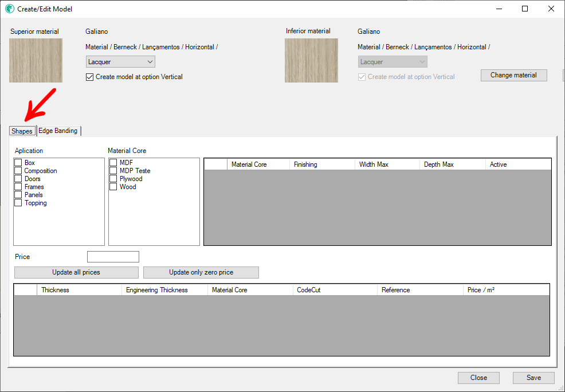Toggle Create model at option Vertical checkbox

click(x=90, y=77)
